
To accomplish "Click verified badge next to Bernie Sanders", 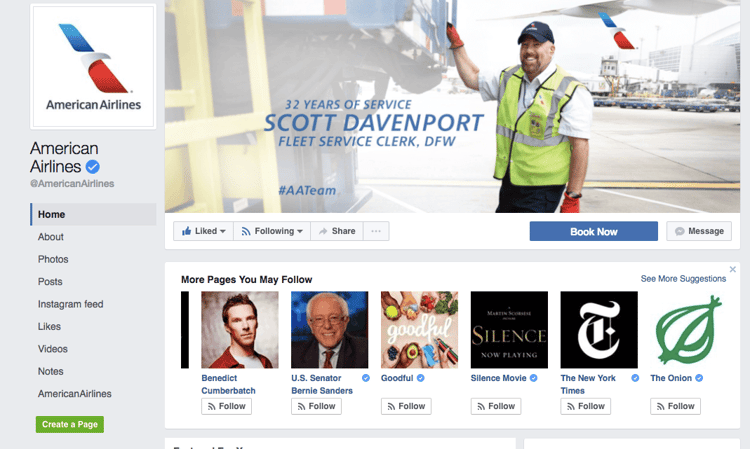I will 366,378.
